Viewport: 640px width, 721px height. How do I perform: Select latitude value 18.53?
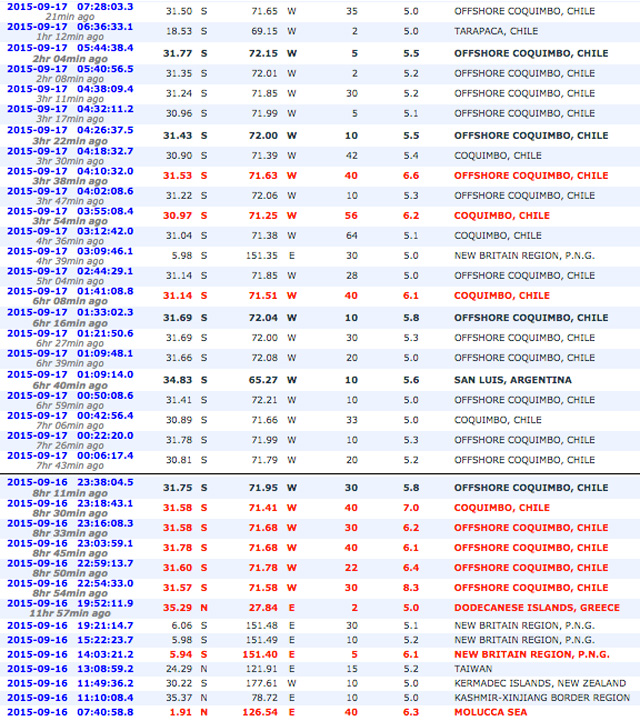pos(179,31)
